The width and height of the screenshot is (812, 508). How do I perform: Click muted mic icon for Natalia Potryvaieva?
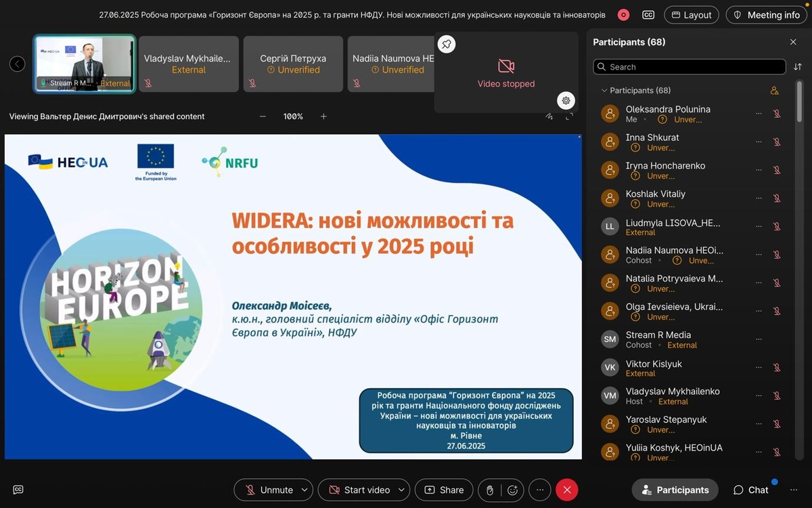pyautogui.click(x=777, y=283)
